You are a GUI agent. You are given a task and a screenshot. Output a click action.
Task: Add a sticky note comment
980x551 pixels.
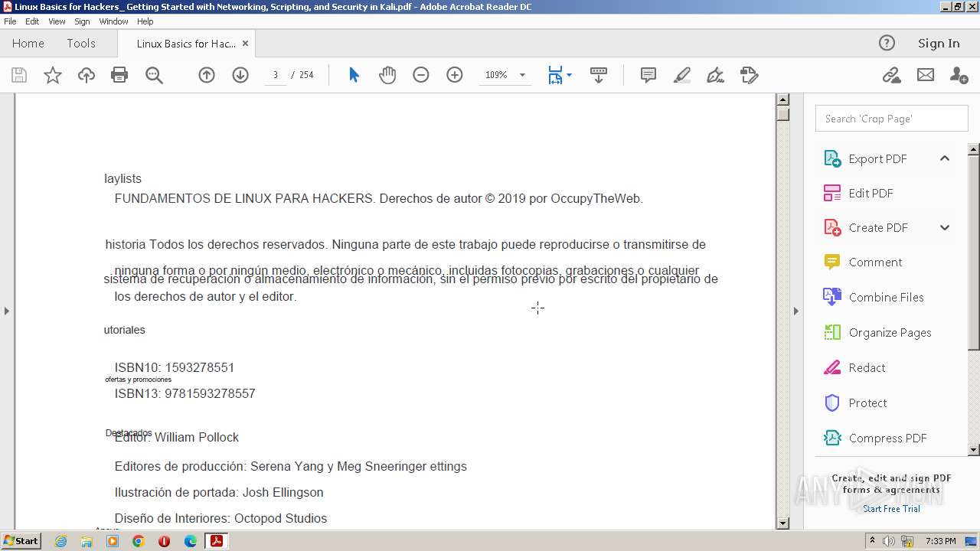[x=648, y=75]
